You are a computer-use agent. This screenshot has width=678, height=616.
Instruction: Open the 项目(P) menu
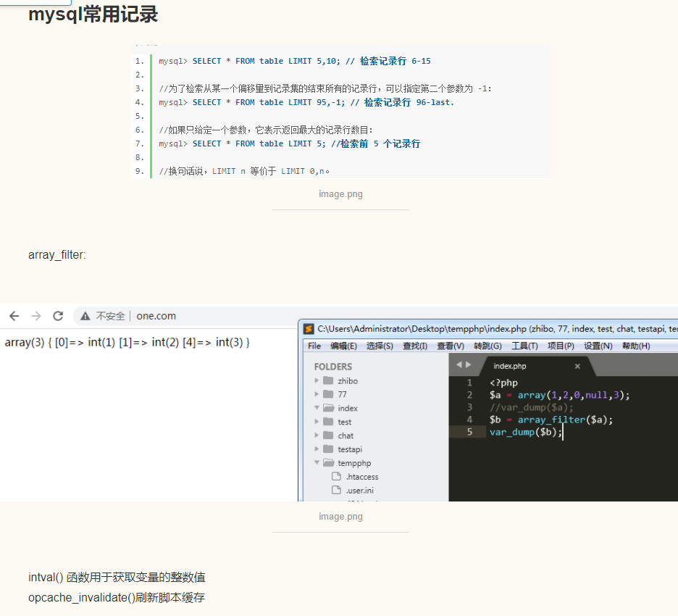coord(561,346)
